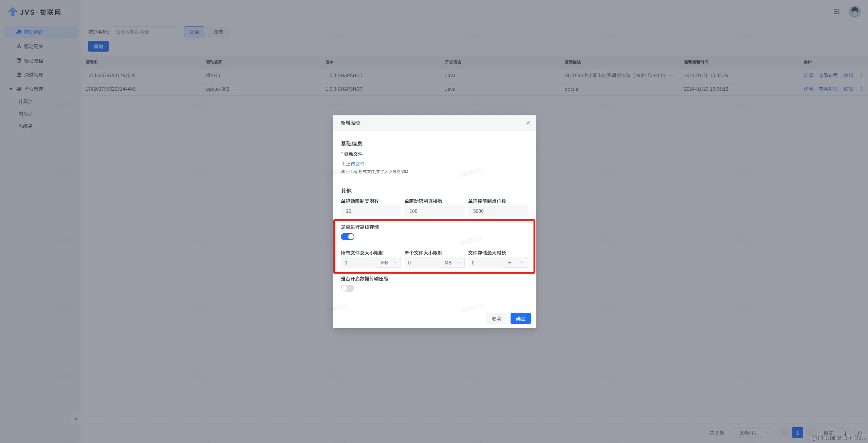Open 所有文件总大小限制 unit dropdown
The width and height of the screenshot is (868, 443).
389,263
